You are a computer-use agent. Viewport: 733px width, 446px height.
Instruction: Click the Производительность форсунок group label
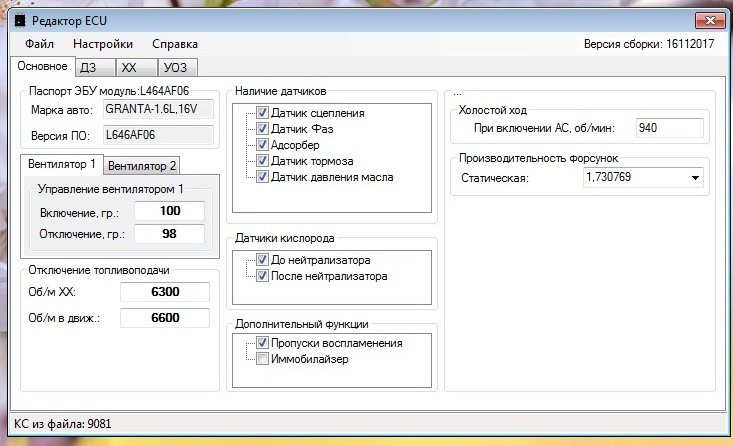pyautogui.click(x=539, y=158)
